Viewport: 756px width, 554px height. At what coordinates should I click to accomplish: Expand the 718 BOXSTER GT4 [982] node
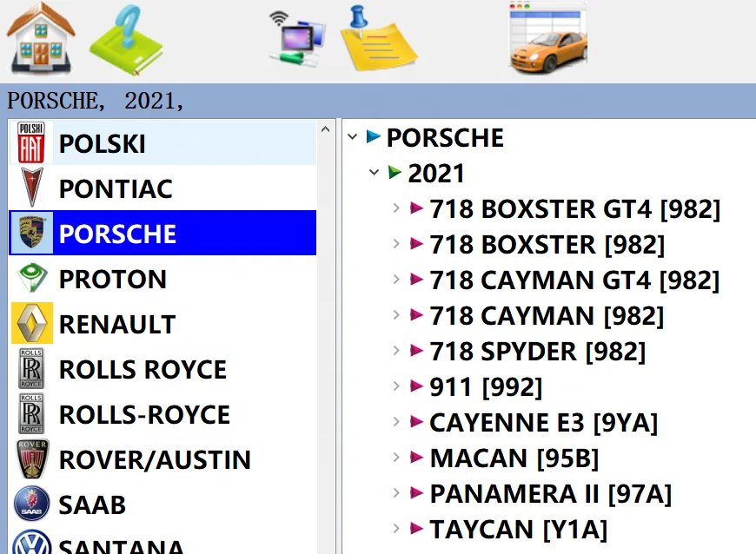click(396, 208)
